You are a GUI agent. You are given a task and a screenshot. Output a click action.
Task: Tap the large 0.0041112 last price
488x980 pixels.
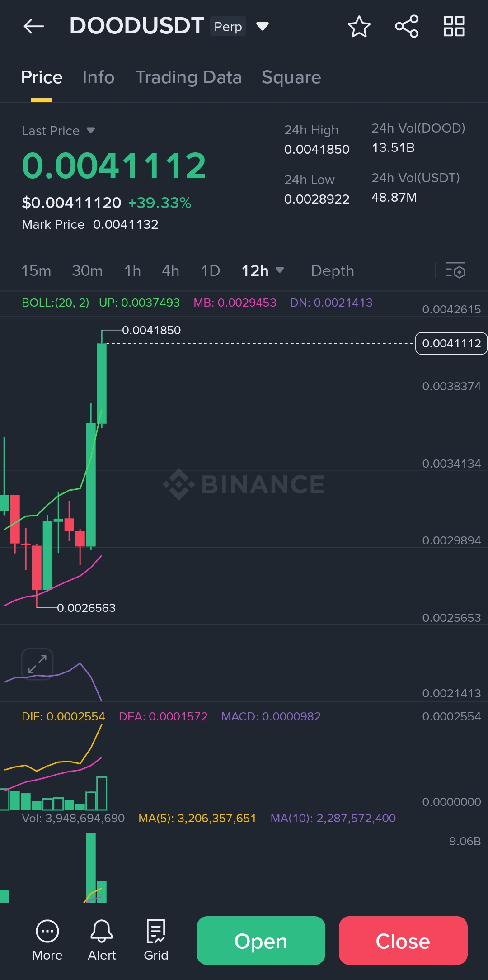coord(114,166)
